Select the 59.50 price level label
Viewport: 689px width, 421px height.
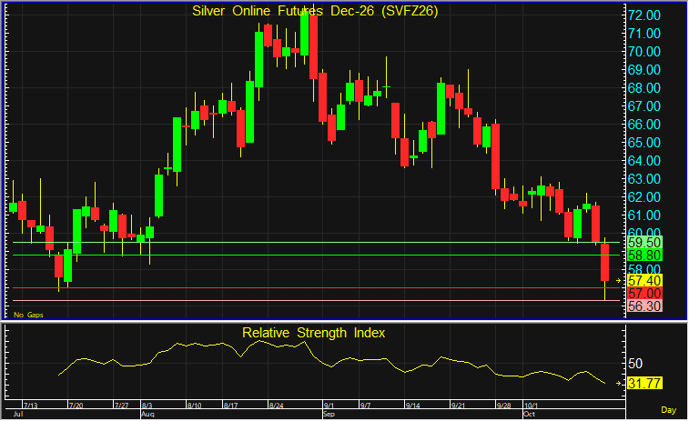point(644,242)
